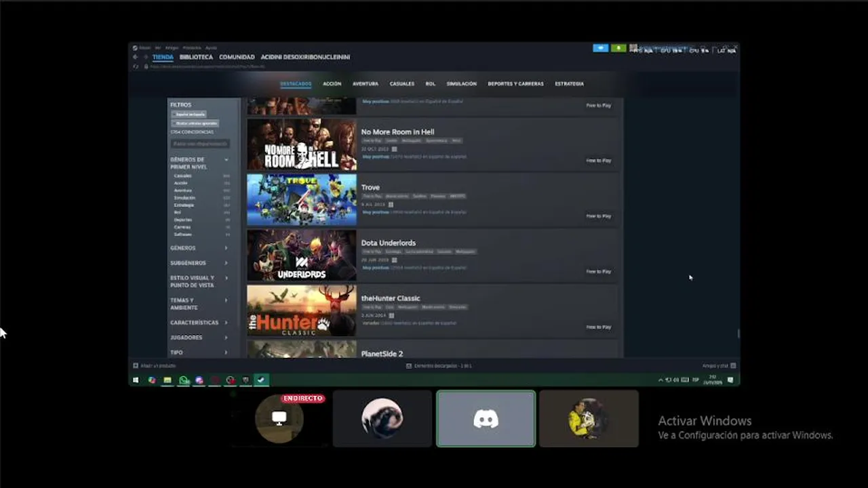Check the Rol genre filter
The image size is (868, 488).
[x=178, y=212]
